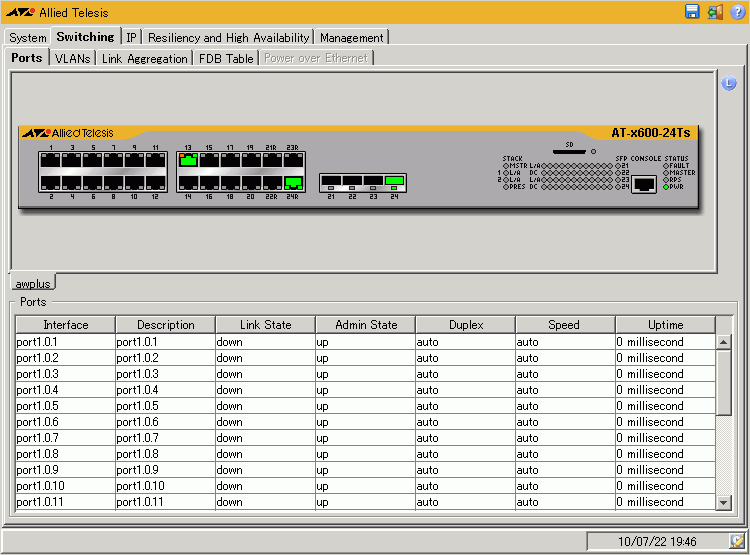This screenshot has height=555, width=750.
Task: Select port 11 on the switch image
Action: 155,160
